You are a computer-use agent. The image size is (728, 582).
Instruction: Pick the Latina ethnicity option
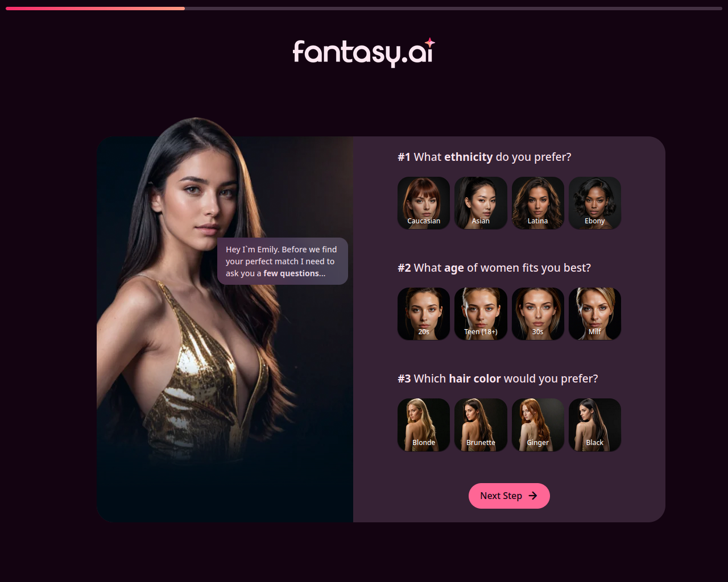coord(538,203)
